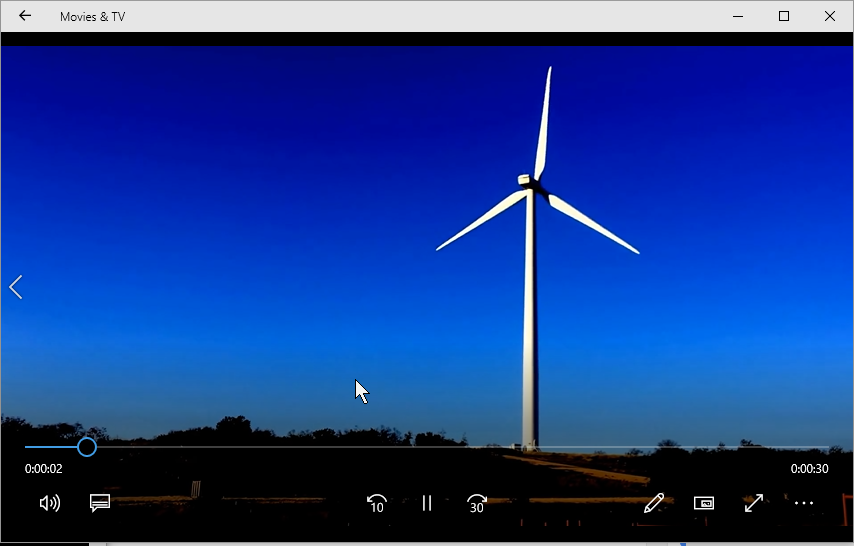The width and height of the screenshot is (854, 546).
Task: Click the back arrow in the title bar
Action: [25, 16]
